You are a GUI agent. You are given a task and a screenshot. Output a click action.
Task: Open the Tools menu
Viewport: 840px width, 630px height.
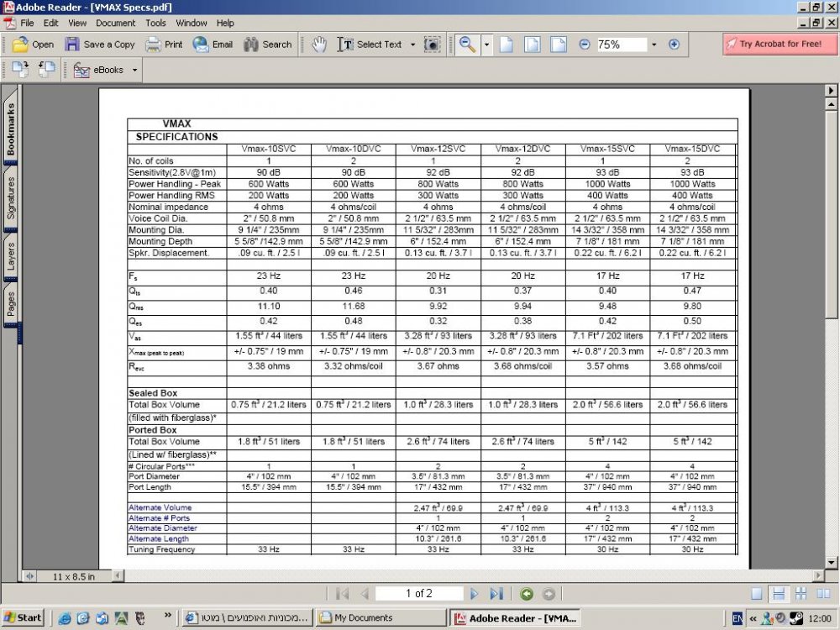point(156,23)
